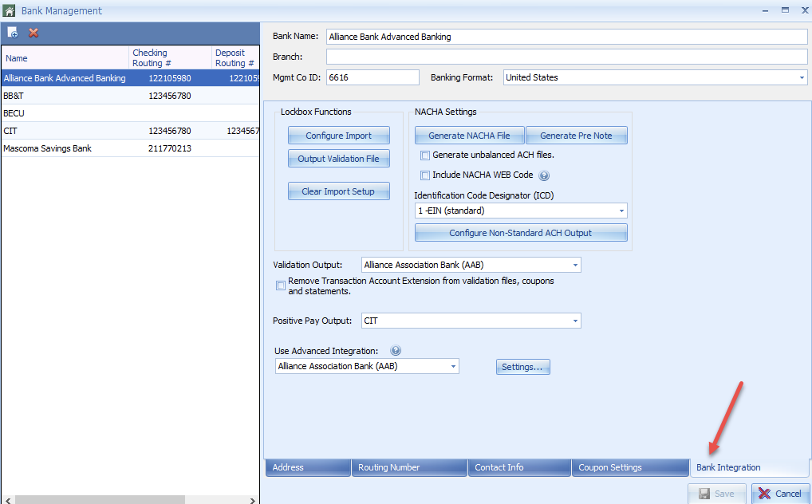Click the add new bank icon

[13, 33]
